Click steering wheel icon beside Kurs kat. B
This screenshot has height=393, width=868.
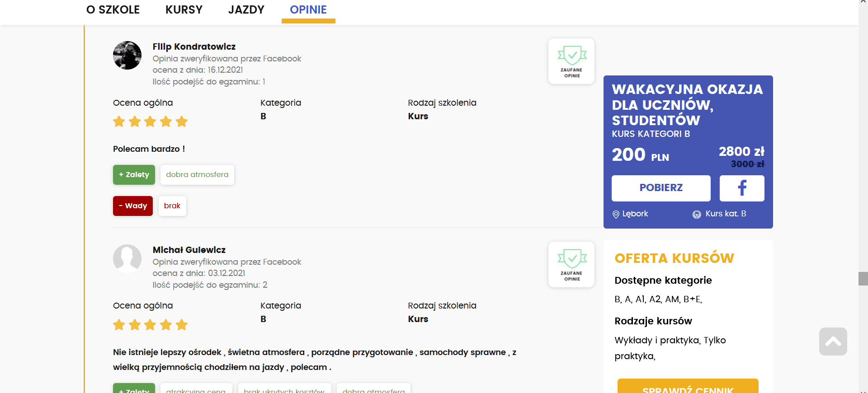tap(697, 214)
